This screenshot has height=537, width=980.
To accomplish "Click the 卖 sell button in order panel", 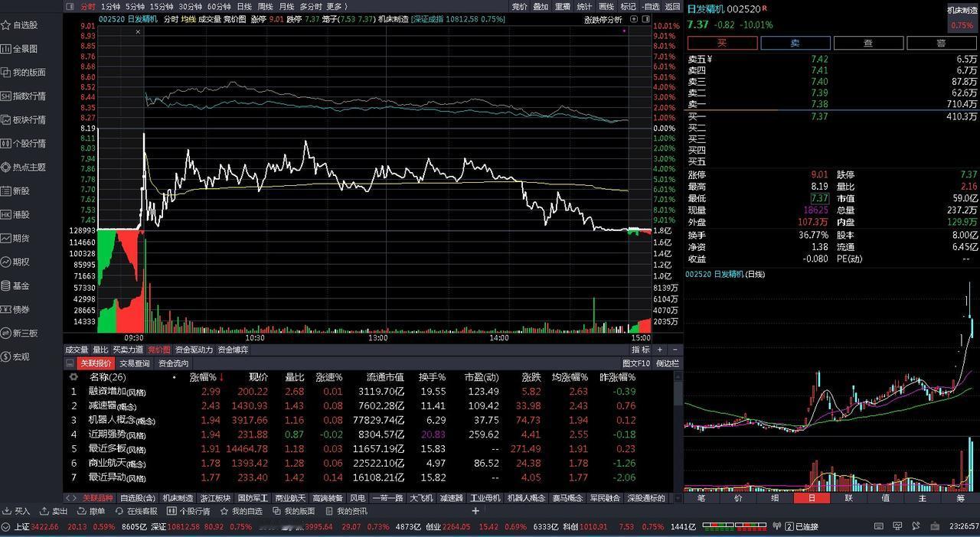I will point(795,43).
